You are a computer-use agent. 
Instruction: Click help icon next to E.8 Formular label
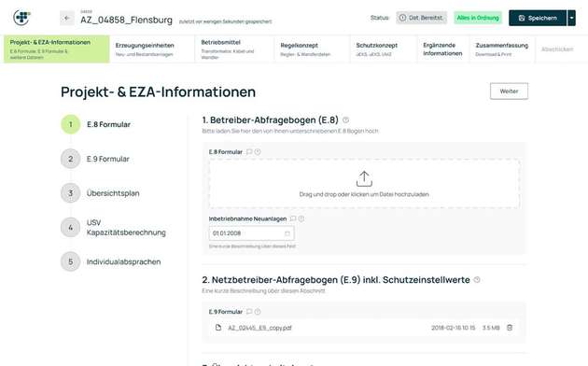point(258,152)
